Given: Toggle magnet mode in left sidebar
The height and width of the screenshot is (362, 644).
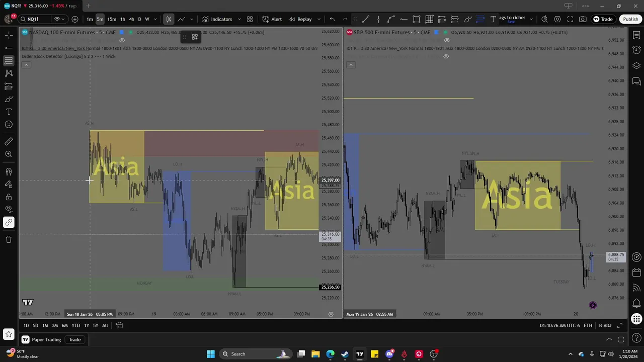Looking at the screenshot, I should (x=9, y=171).
